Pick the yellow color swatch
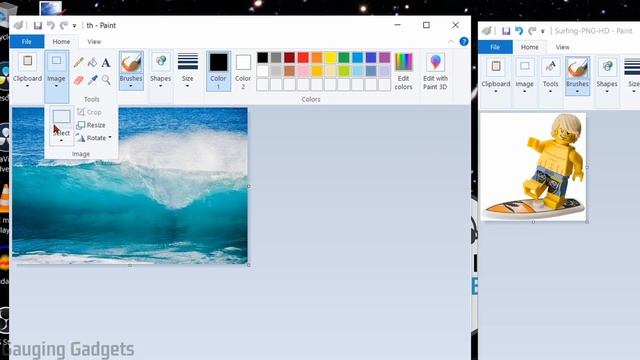Screen dimensions: 640x360 pos(330,58)
